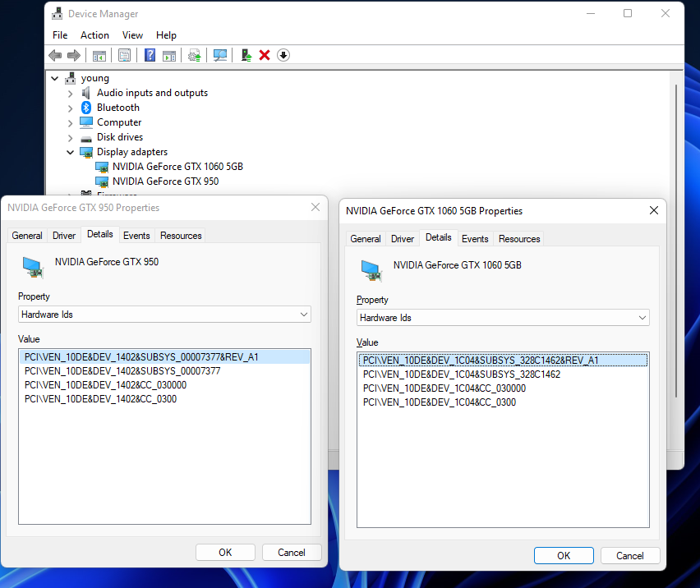This screenshot has height=588, width=700.
Task: Click the Bluetooth icon in device tree
Action: (x=86, y=108)
